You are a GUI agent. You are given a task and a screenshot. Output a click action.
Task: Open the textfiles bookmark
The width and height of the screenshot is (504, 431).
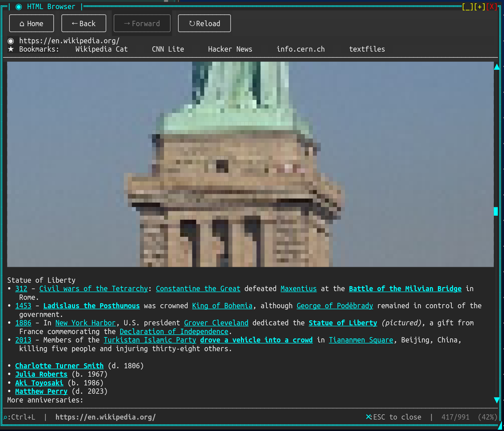367,49
